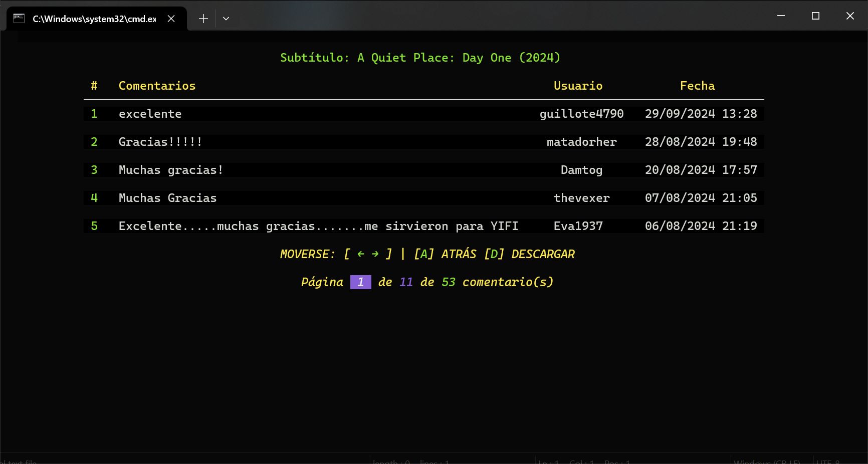Viewport: 868px width, 464px height.
Task: Minimize the terminal window
Action: pyautogui.click(x=781, y=16)
